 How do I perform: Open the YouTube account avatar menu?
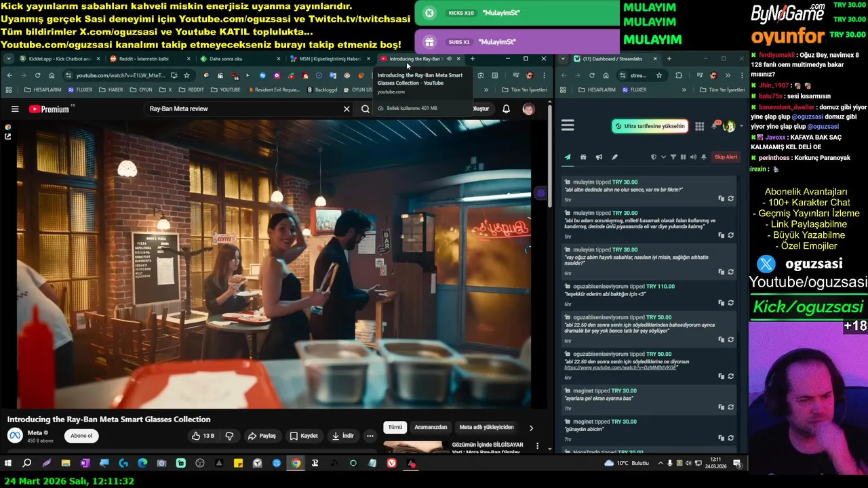click(x=528, y=108)
